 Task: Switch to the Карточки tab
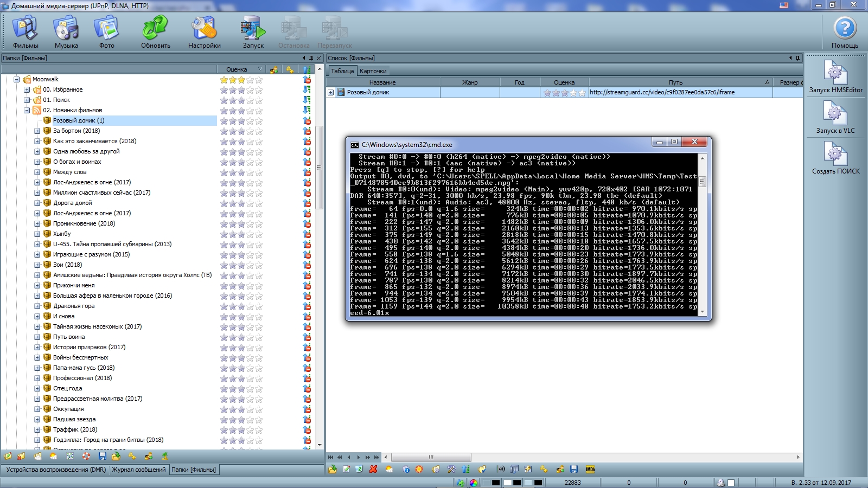click(373, 71)
